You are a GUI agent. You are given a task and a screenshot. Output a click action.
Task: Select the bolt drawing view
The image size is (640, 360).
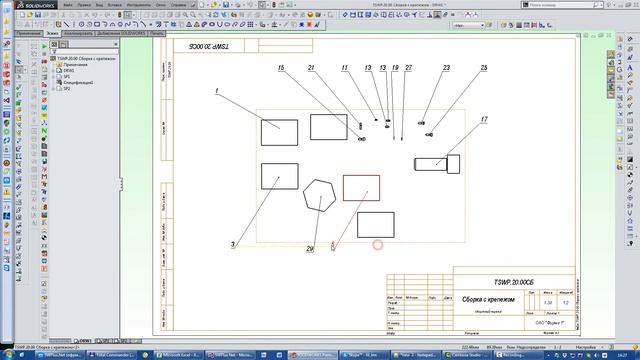[x=437, y=164]
